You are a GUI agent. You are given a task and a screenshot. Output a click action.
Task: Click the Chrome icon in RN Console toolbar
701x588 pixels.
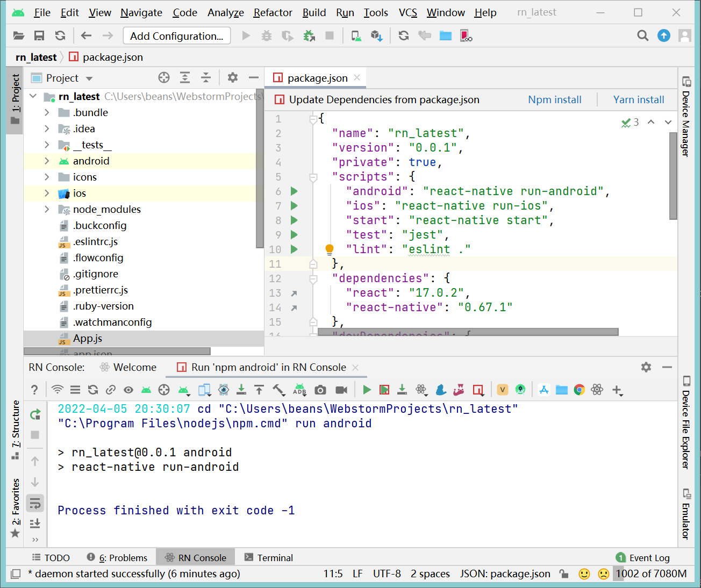pyautogui.click(x=579, y=390)
